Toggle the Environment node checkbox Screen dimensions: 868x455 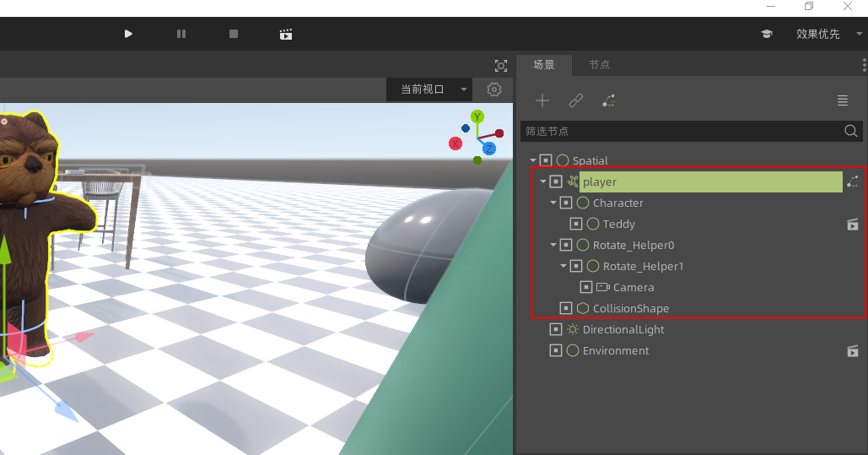pos(556,350)
